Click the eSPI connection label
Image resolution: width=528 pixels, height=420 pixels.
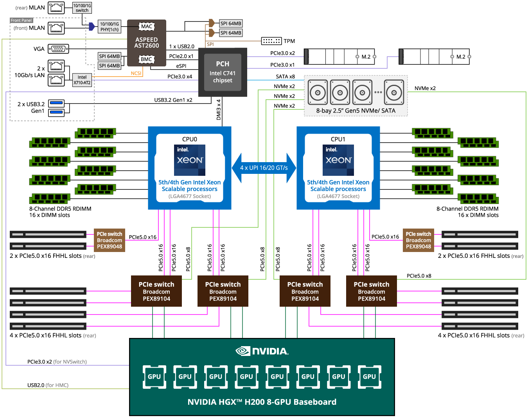coord(181,66)
